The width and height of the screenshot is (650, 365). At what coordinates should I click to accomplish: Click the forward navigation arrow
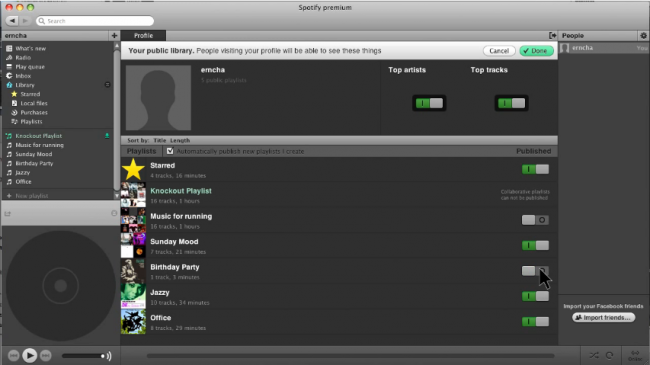coord(25,20)
